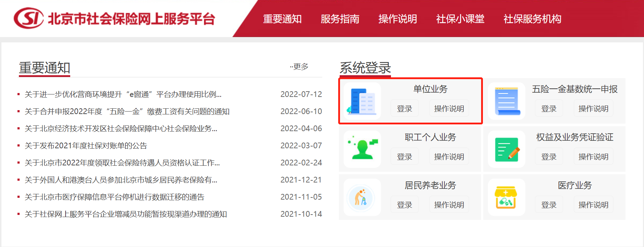Open the “e窗通” 平台 notice link

123,94
